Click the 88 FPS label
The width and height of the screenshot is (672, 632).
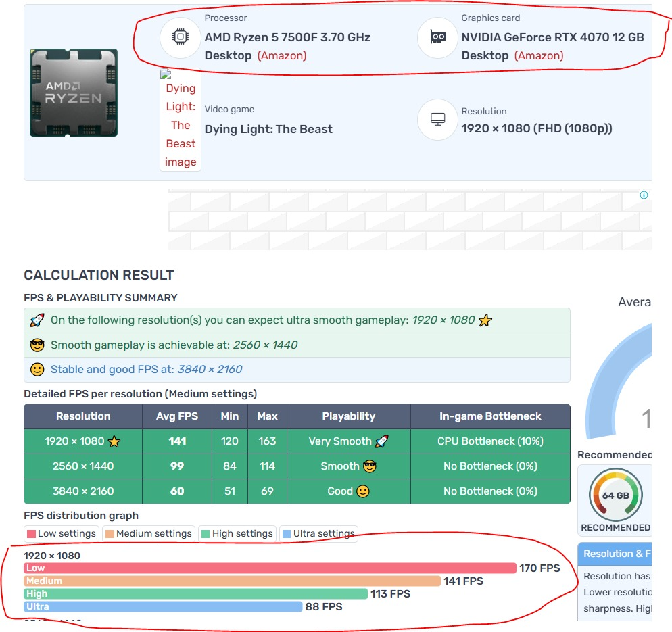tap(324, 607)
